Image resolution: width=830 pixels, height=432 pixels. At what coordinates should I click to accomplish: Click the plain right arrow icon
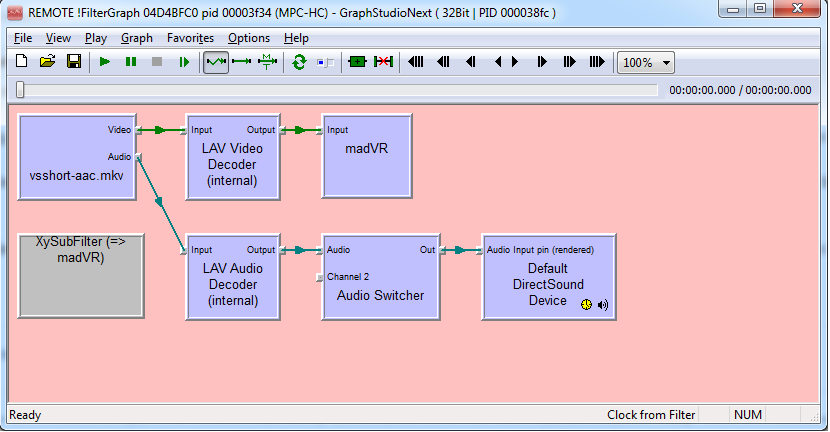pyautogui.click(x=515, y=62)
